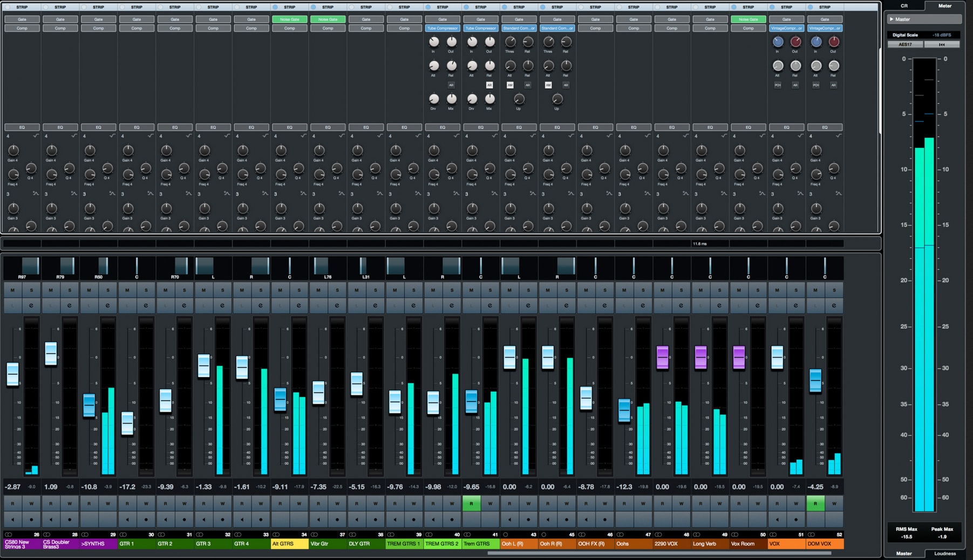Click the Freq 4 knob on GTR 1 channel
This screenshot has height=560, width=973.
click(128, 174)
